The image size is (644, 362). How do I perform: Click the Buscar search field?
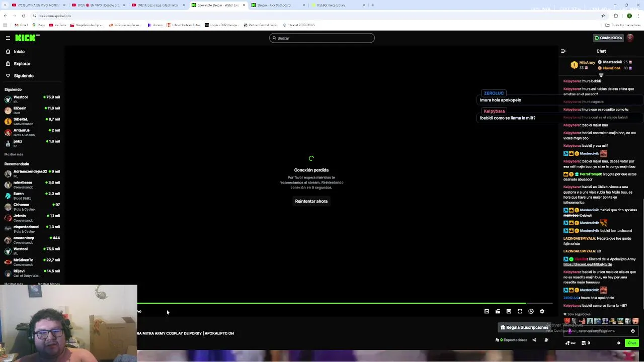click(322, 38)
